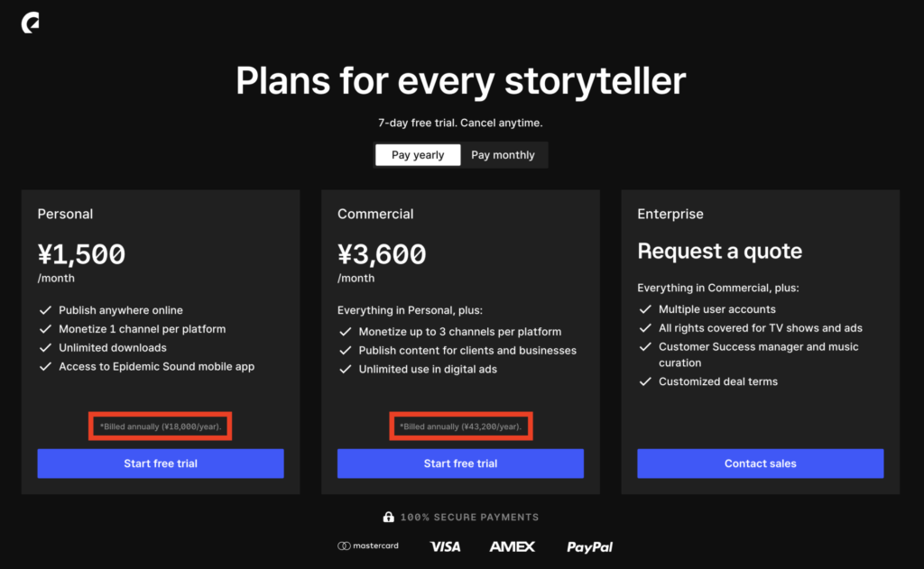The width and height of the screenshot is (924, 569).
Task: Contact sales for Enterprise plan
Action: click(x=760, y=463)
